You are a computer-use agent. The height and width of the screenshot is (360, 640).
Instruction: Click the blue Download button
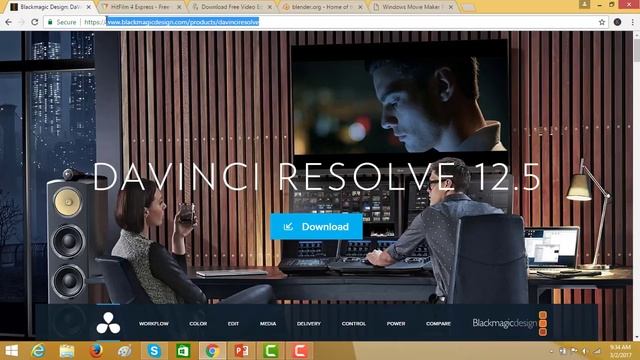316,227
